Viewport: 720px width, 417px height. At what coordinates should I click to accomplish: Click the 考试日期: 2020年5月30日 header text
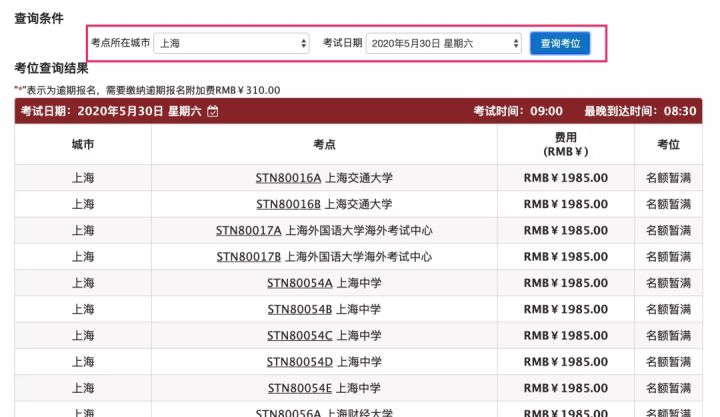(x=111, y=111)
